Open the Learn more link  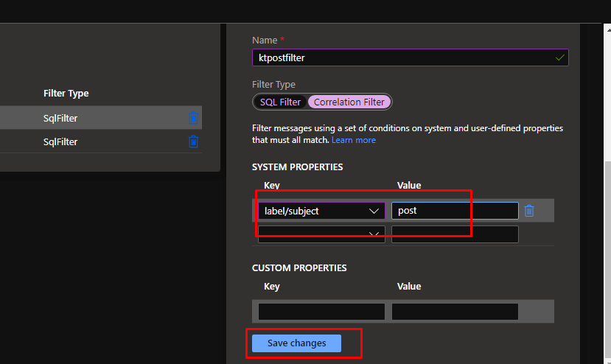click(x=353, y=140)
